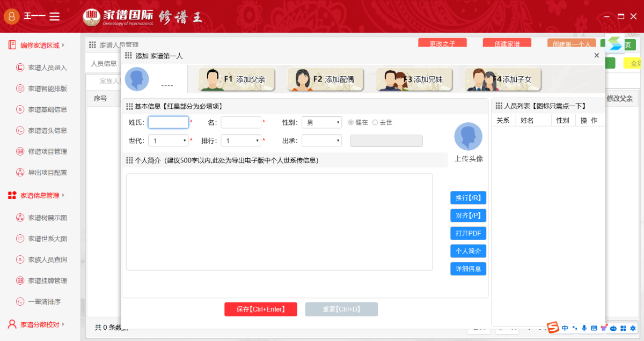Open the F1 添加父亲 panel
644x341 pixels.
tap(236, 79)
